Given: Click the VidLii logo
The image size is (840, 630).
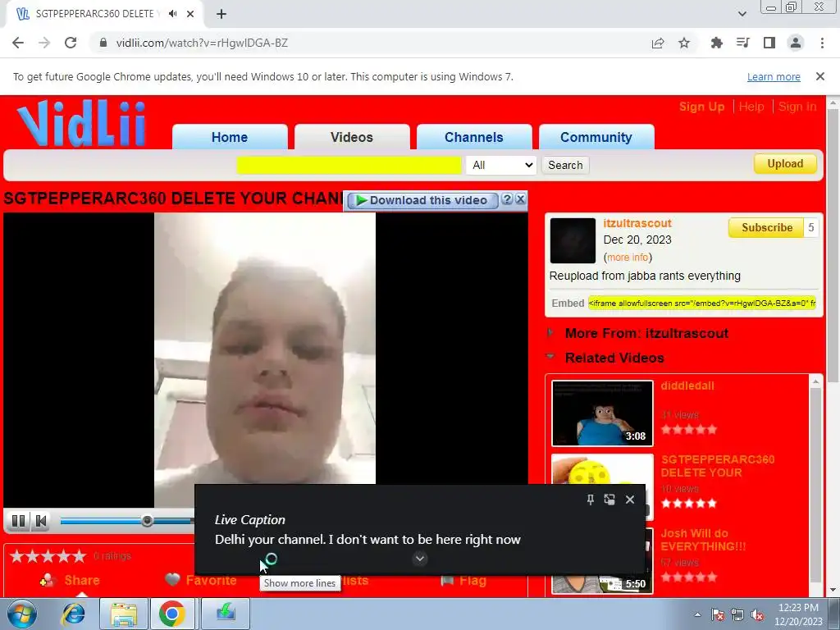Looking at the screenshot, I should click(81, 123).
